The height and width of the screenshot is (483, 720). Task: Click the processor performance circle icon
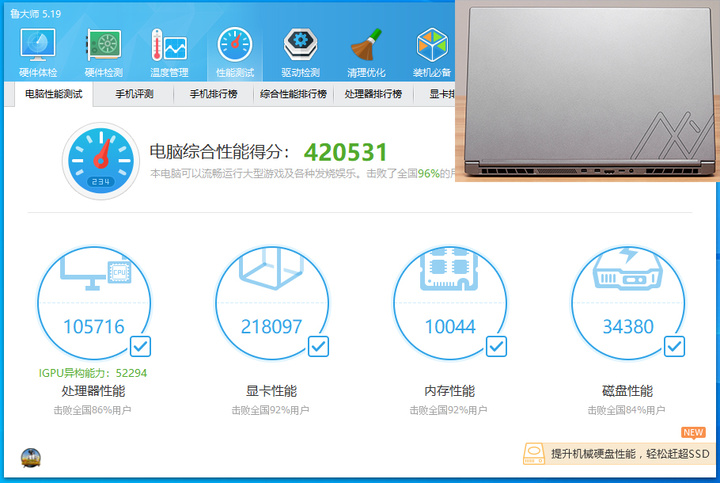[94, 303]
